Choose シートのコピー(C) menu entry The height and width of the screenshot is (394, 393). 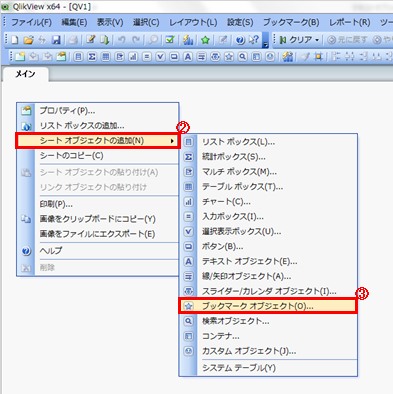pos(98,156)
